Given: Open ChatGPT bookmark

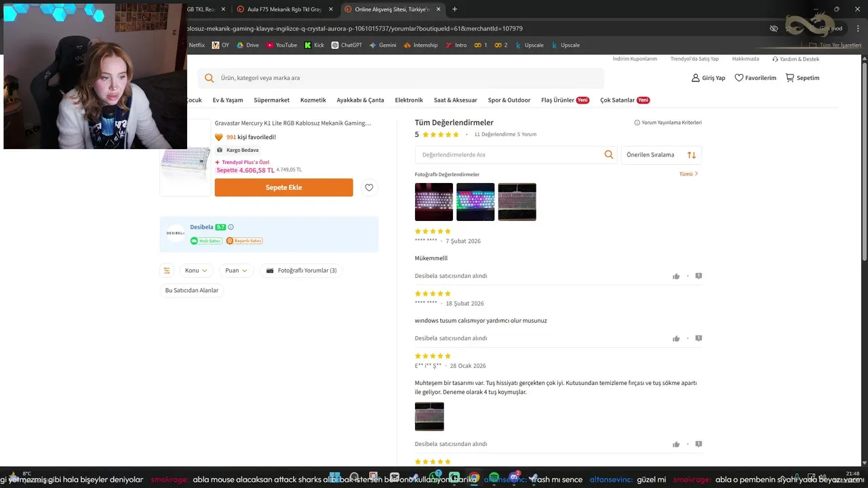Looking at the screenshot, I should click(x=347, y=45).
